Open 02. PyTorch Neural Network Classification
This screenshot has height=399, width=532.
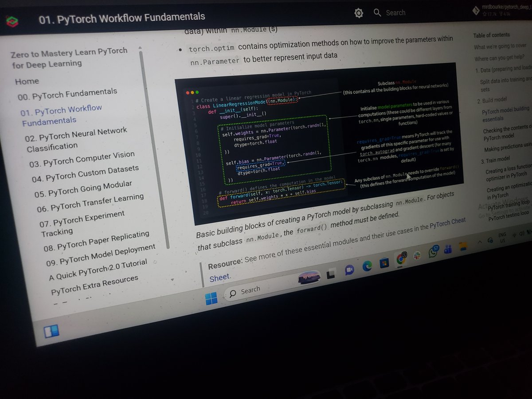pyautogui.click(x=76, y=139)
